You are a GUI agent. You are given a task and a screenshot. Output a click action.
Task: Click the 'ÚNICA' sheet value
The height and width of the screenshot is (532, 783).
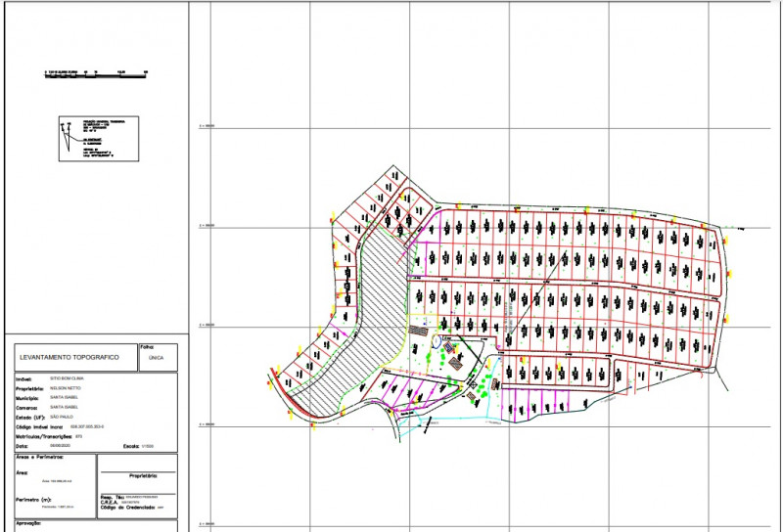pos(157,358)
